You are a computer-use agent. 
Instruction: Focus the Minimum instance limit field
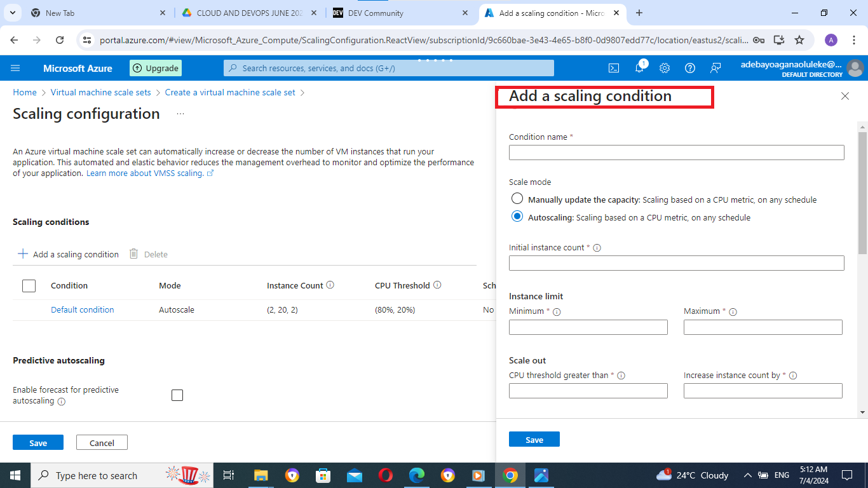pos(588,327)
